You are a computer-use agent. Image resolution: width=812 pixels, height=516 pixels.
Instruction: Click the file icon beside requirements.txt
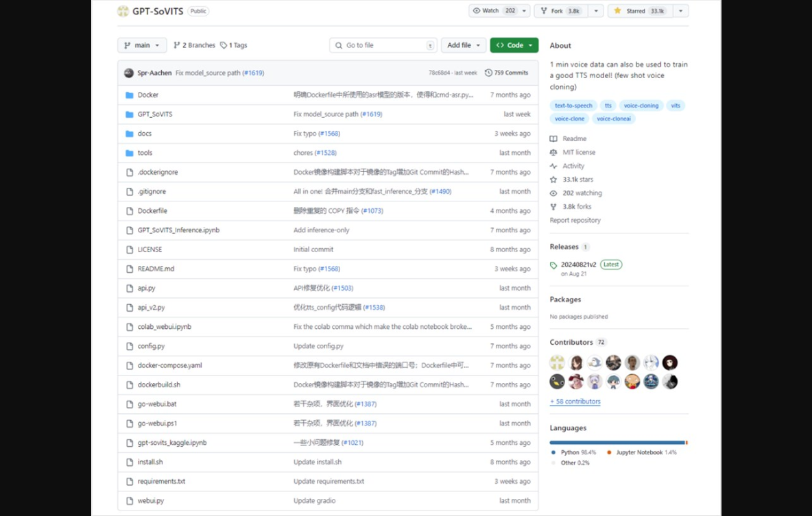(x=130, y=481)
